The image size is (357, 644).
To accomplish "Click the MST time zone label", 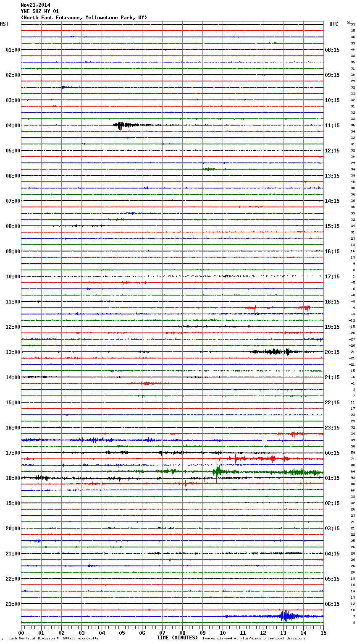I will (4, 24).
